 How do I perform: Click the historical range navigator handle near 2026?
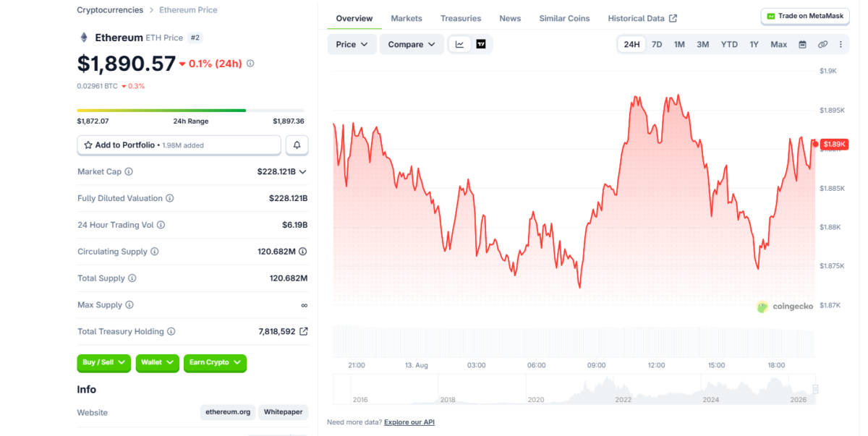point(815,389)
